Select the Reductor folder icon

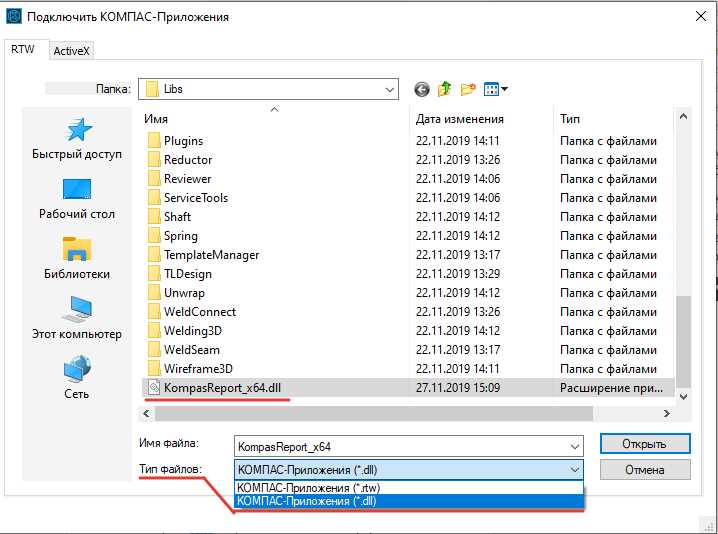[154, 160]
